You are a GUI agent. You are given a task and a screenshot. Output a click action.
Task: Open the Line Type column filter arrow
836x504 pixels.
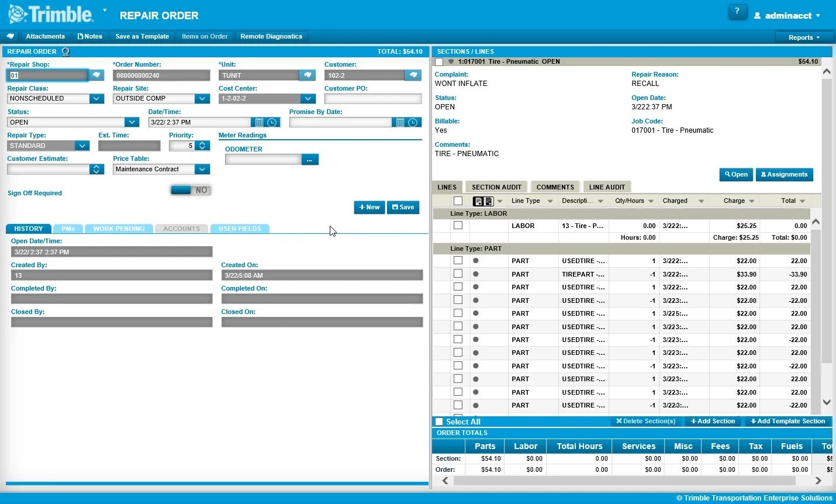[550, 201]
